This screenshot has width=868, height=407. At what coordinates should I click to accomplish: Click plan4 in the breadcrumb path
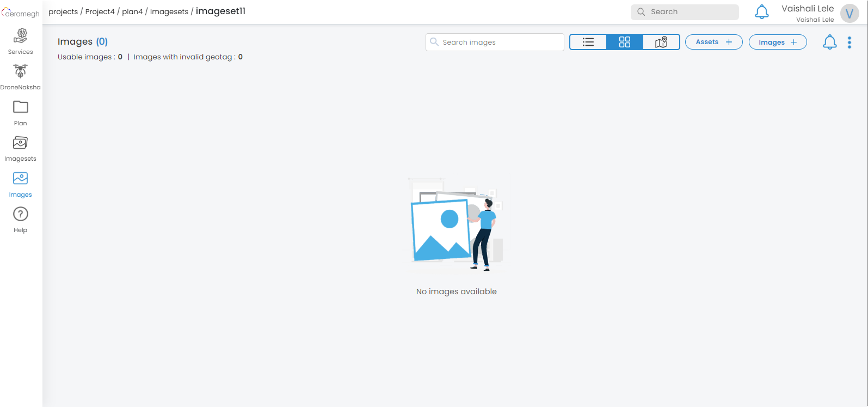point(132,11)
